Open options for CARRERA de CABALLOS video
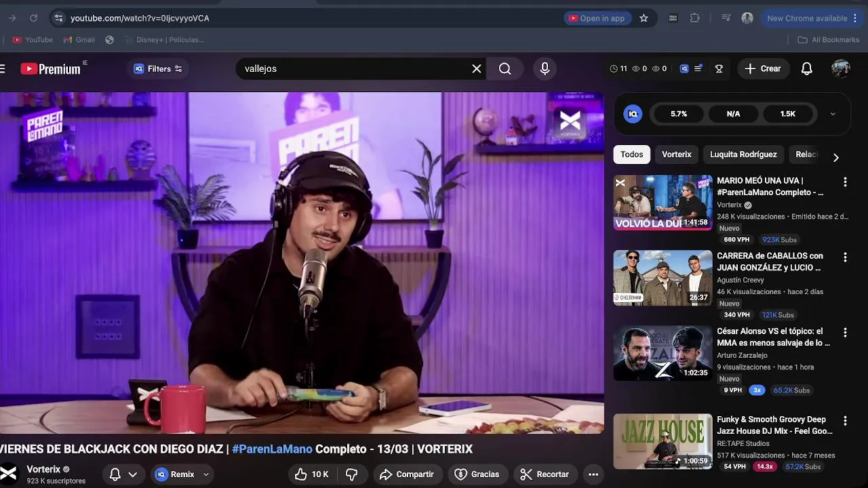Image resolution: width=868 pixels, height=488 pixels. point(845,257)
